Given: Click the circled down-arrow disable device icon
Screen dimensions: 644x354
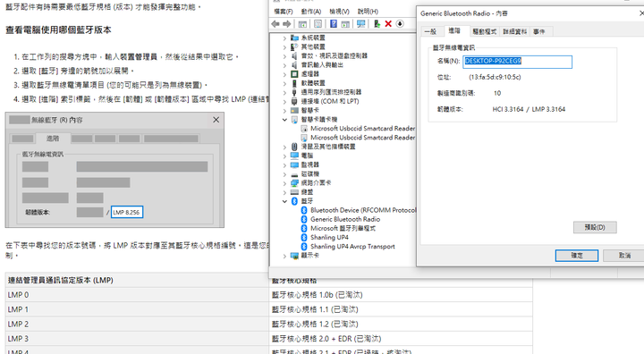Looking at the screenshot, I should click(400, 24).
